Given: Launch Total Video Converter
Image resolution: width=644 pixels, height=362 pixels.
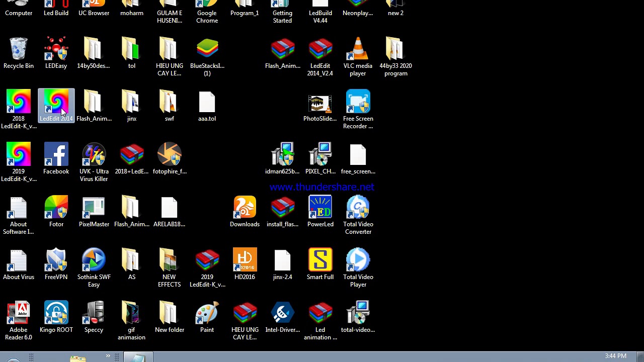Looking at the screenshot, I should click(358, 215).
